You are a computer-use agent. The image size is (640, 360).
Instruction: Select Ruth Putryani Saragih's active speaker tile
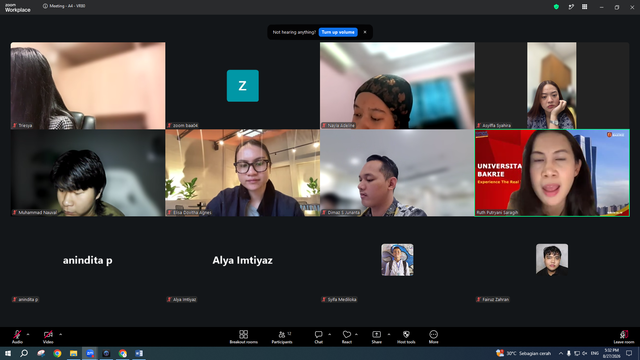(x=552, y=173)
